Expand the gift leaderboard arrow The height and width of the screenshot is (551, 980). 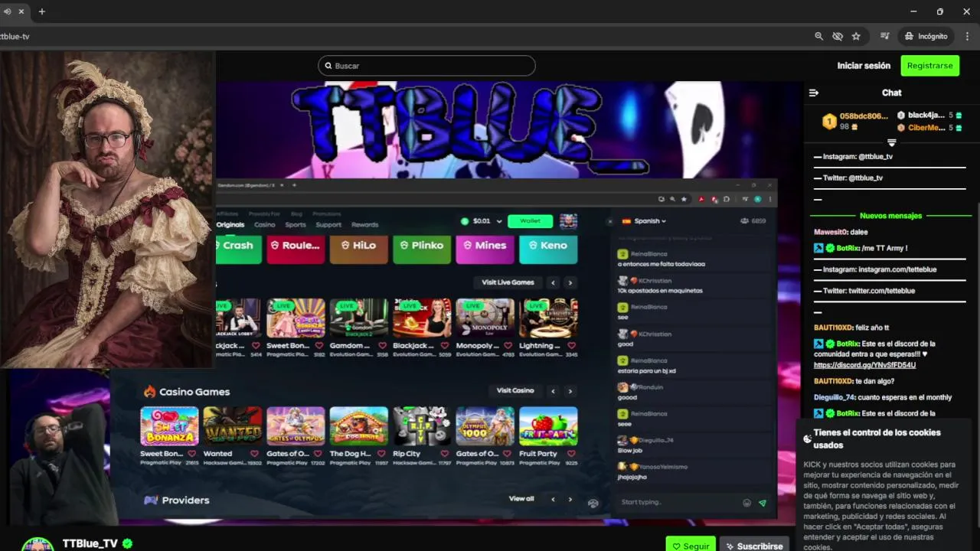[891, 143]
